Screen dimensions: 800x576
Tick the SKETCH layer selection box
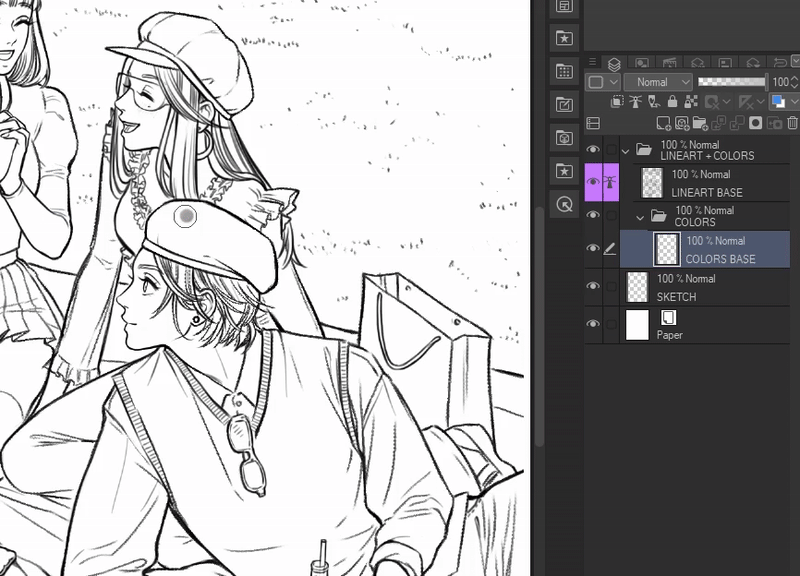tap(611, 286)
